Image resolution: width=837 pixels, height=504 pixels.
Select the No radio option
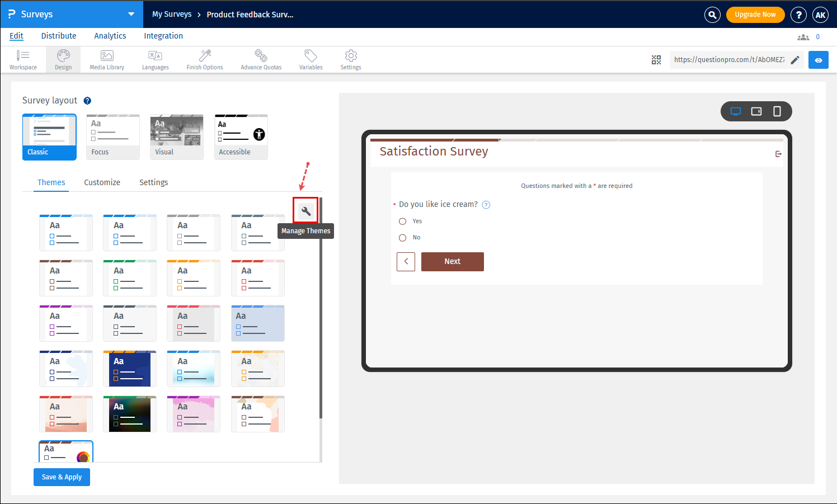[x=402, y=237]
